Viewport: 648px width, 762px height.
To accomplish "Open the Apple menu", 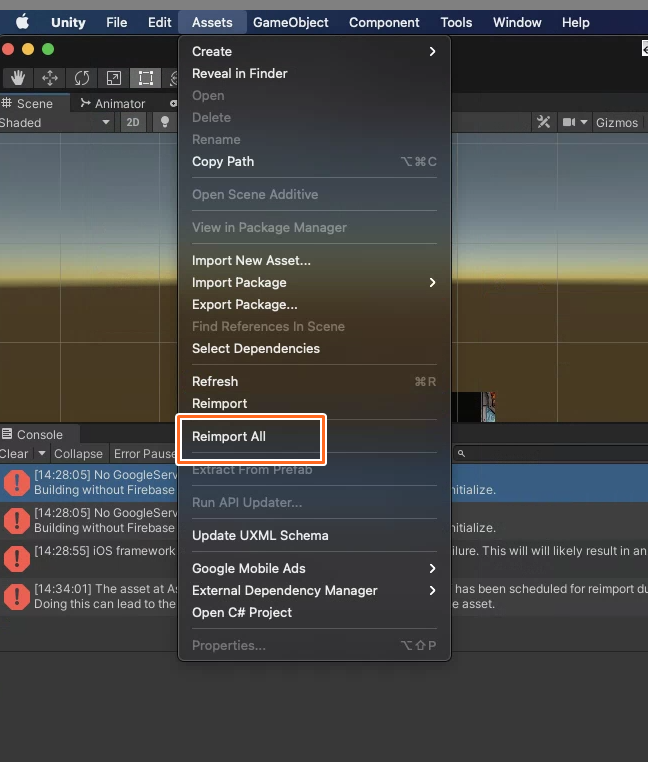I will [x=22, y=22].
